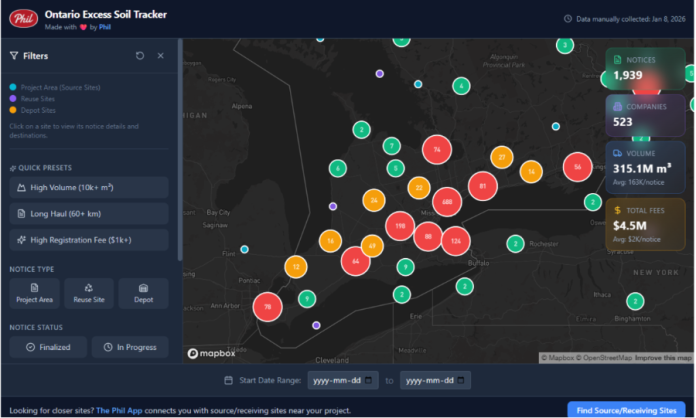Open calendar picker on the end date

(x=461, y=380)
